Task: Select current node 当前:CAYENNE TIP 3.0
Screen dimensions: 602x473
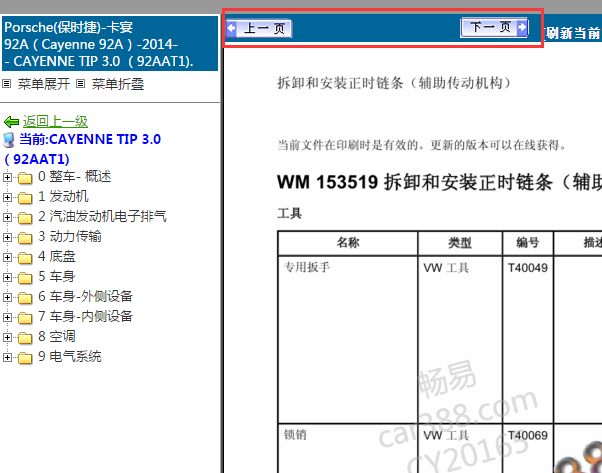Action: click(90, 139)
